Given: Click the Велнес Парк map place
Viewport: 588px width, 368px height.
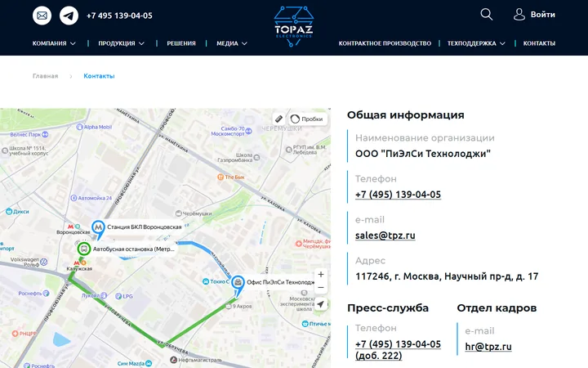Looking at the screenshot, I should coord(29,134).
